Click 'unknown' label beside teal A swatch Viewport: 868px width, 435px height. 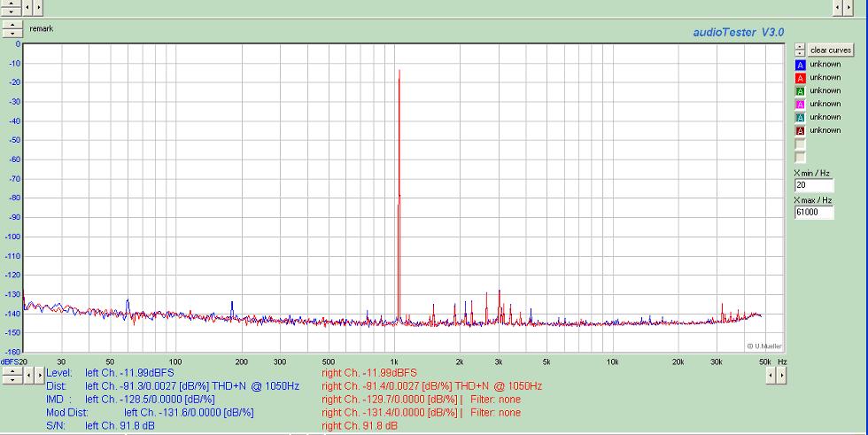(825, 117)
